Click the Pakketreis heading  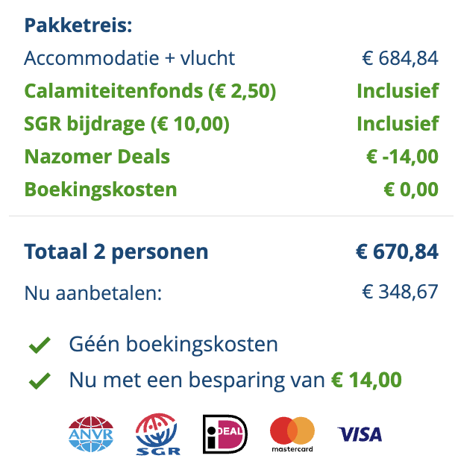pos(78,25)
